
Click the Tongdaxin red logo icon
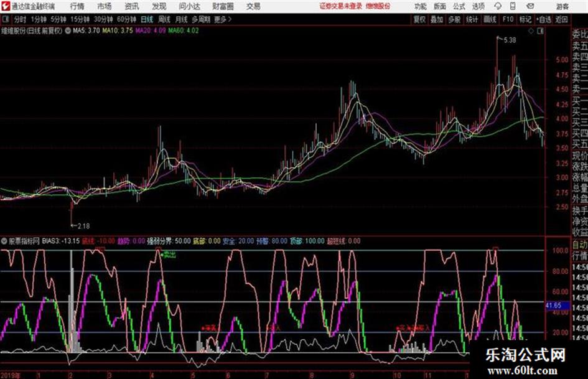(x=5, y=6)
